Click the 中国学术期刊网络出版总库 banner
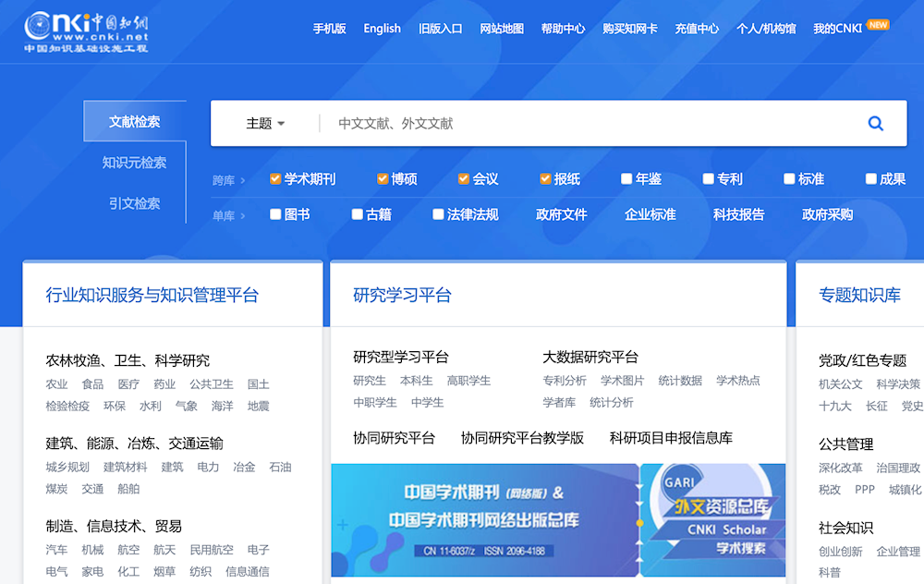Image resolution: width=924 pixels, height=584 pixels. pos(484,519)
